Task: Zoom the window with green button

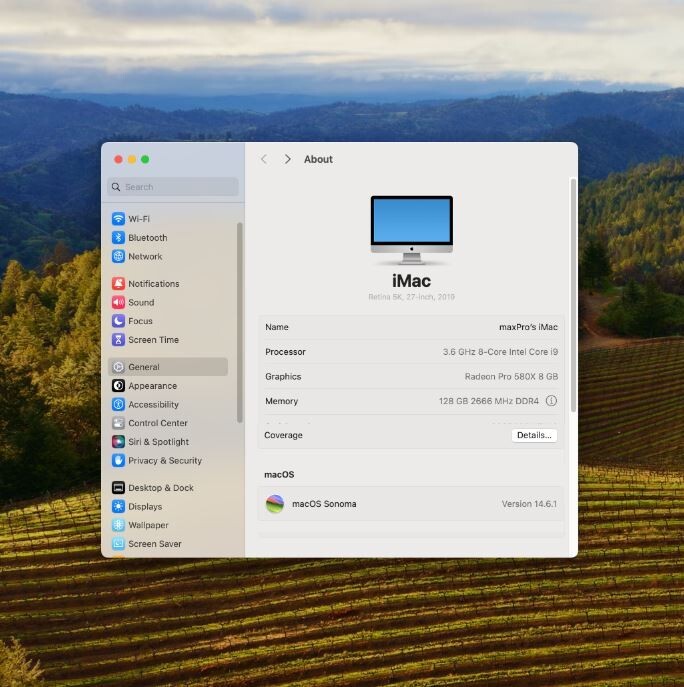Action: point(145,159)
